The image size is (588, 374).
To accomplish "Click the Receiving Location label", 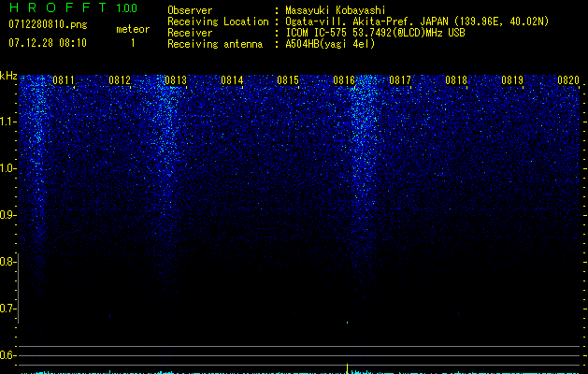I will pyautogui.click(x=218, y=22).
